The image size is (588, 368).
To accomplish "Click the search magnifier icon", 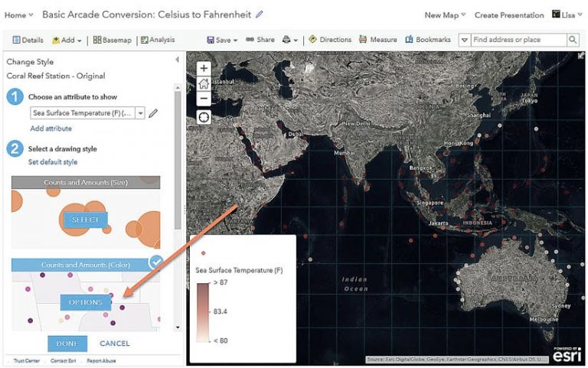I will 573,40.
